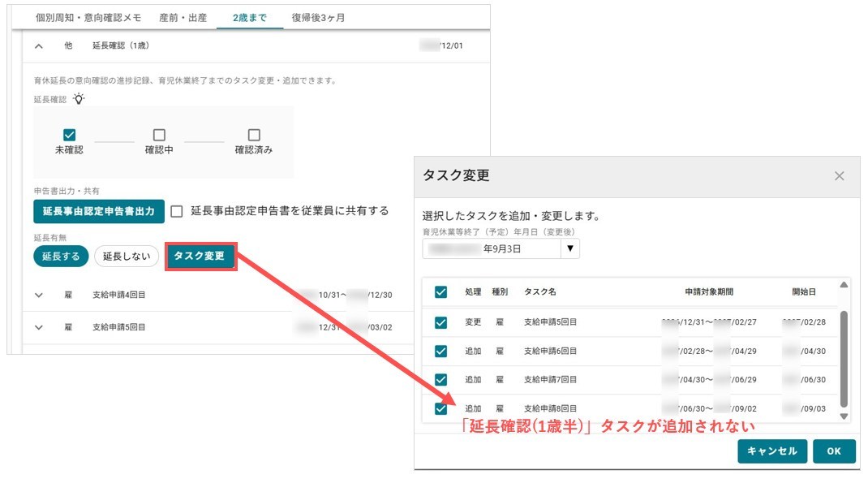Go to the 復帰後3ヶ月 tab
Image resolution: width=868 pixels, height=479 pixels.
click(x=318, y=18)
